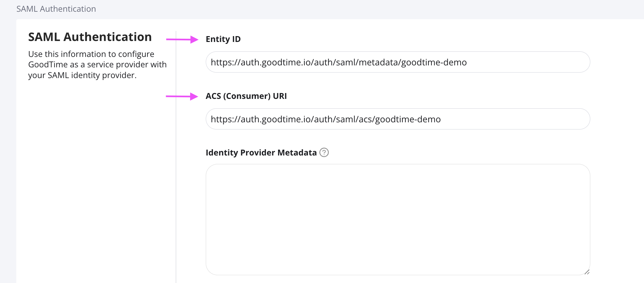Click the Identity Provider Metadata label
Viewport: 644px width, 283px height.
pyautogui.click(x=261, y=153)
